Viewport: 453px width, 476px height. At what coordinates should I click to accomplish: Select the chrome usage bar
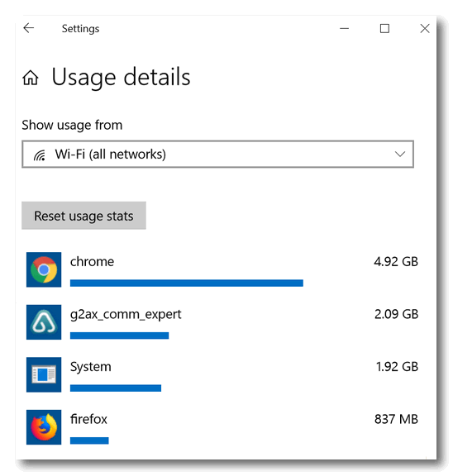pyautogui.click(x=187, y=283)
